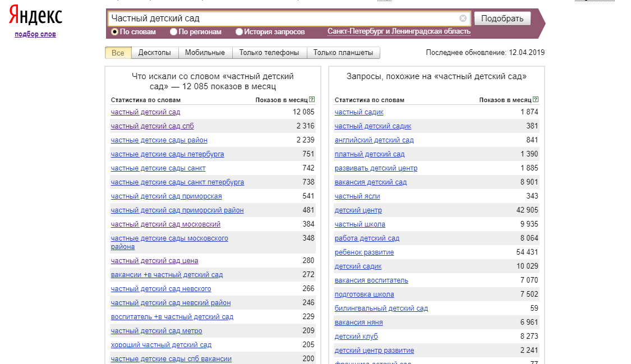Image resolution: width=631 pixels, height=364 pixels.
Task: Open the link 'частный детский сад приморская'
Action: coord(166,196)
